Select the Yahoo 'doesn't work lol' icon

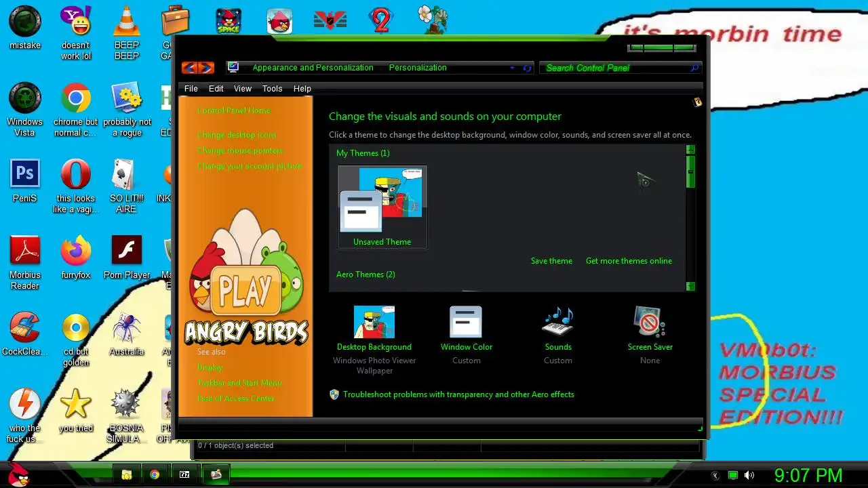click(76, 33)
